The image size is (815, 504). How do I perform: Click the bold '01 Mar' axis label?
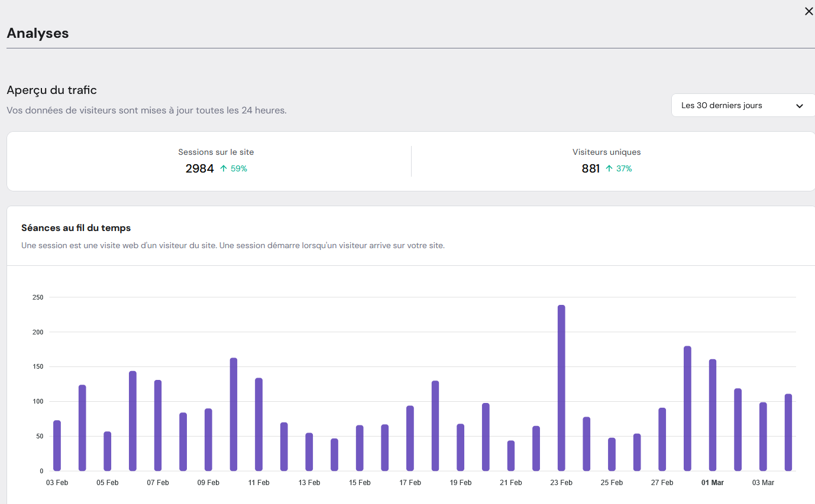[x=712, y=483]
